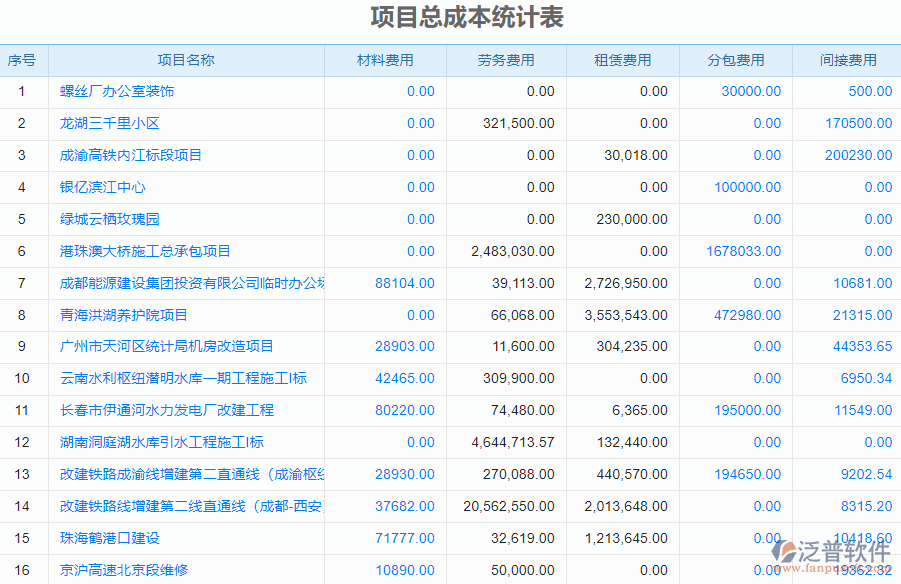Click the 材料费用 column header
The image size is (901, 584).
point(385,61)
